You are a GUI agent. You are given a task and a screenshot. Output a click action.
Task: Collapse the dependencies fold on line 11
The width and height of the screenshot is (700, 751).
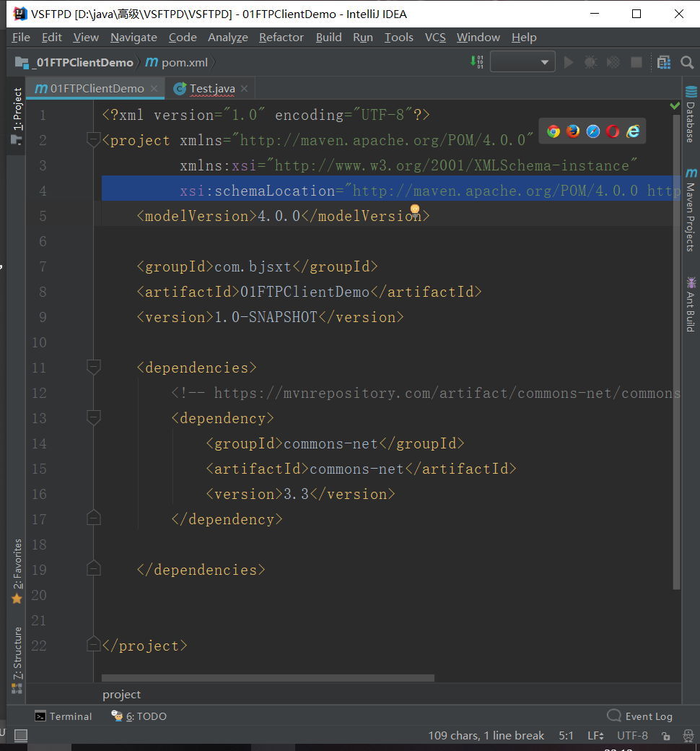click(x=93, y=368)
